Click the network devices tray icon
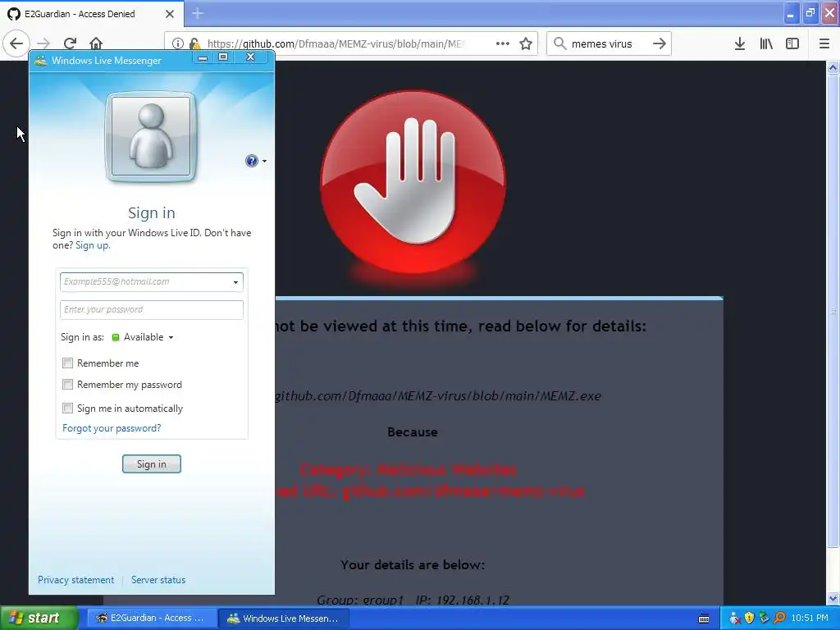Screen dimensions: 840x630 [x=764, y=619]
